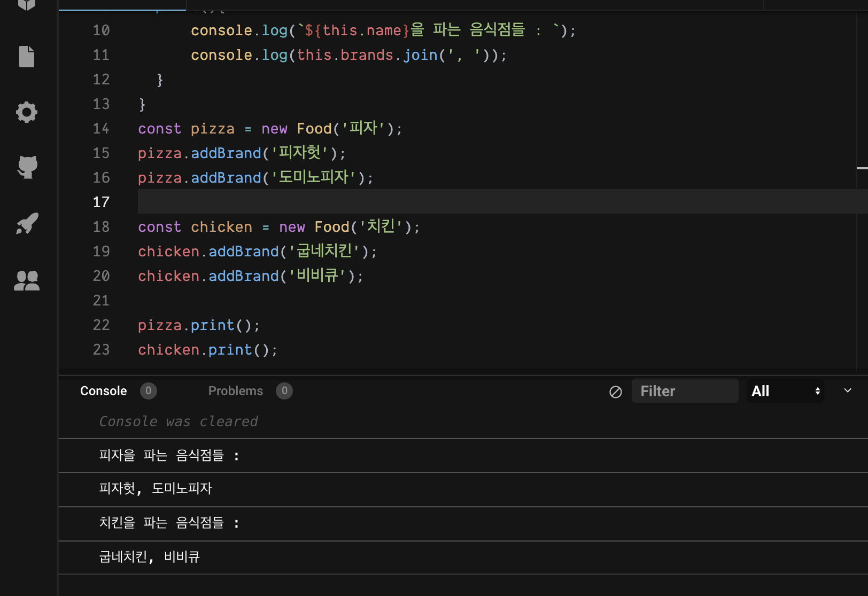
Task: Click line number 14 in gutter
Action: point(101,129)
